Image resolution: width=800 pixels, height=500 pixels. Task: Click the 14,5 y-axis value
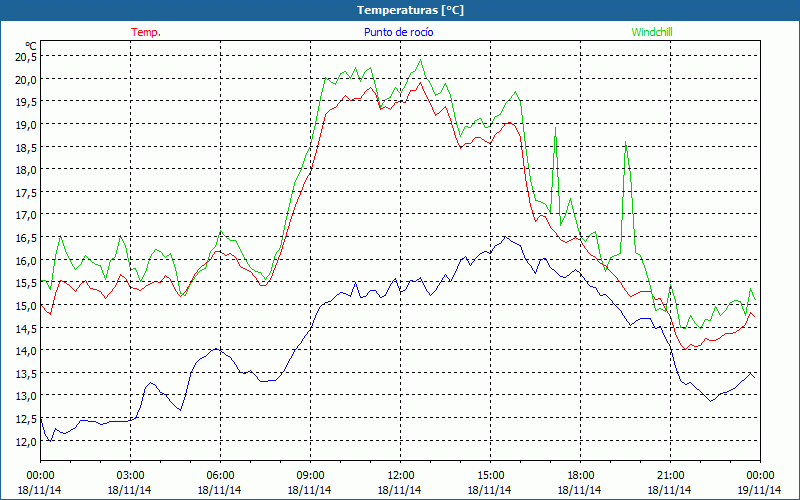[x=26, y=328]
